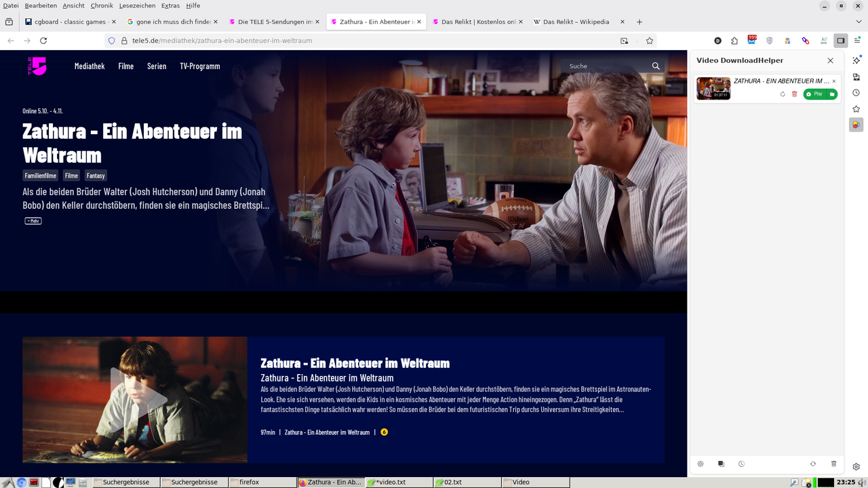Image resolution: width=868 pixels, height=488 pixels.
Task: Click the 23:25 clock in tray
Action: click(x=846, y=482)
